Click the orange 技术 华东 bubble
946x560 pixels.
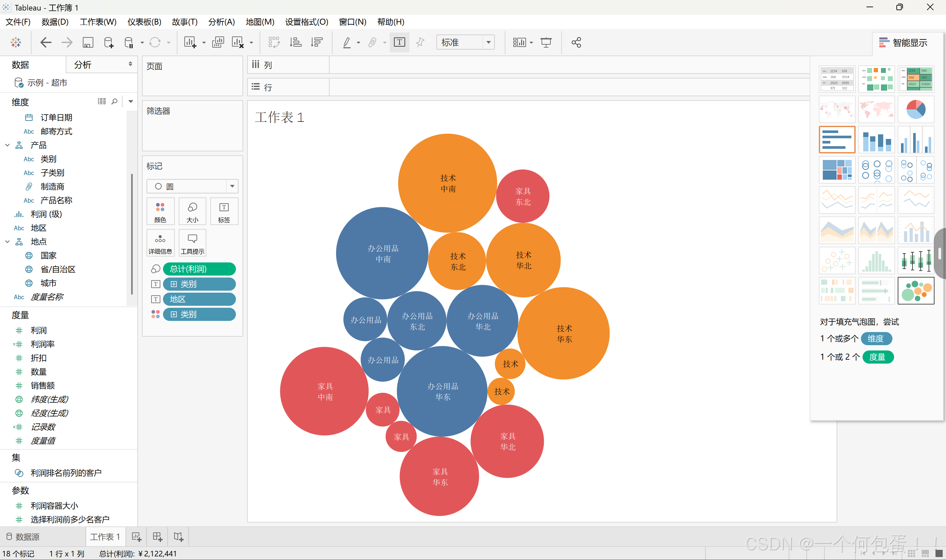[564, 334]
